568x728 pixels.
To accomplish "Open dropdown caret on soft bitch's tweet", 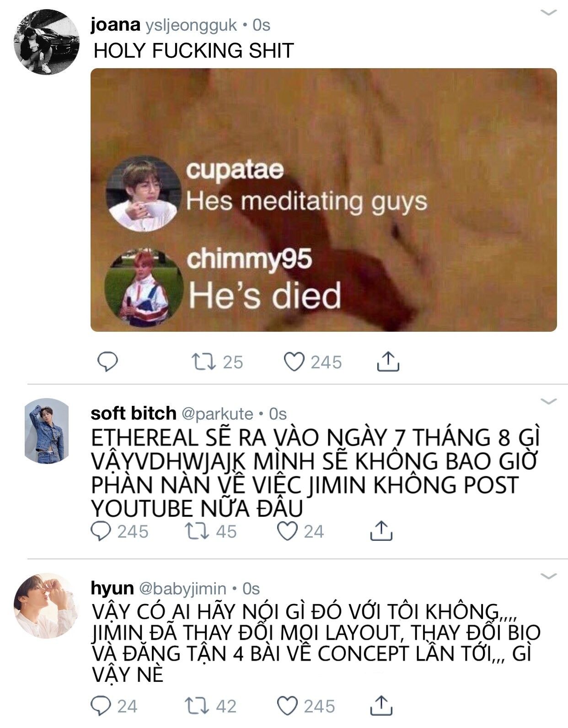I will [x=548, y=401].
